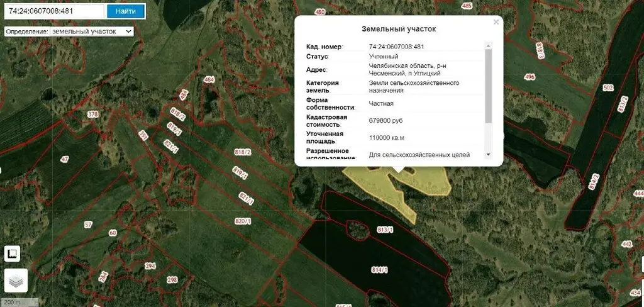Click the Найти search button
This screenshot has width=644, height=307.
coord(126,11)
